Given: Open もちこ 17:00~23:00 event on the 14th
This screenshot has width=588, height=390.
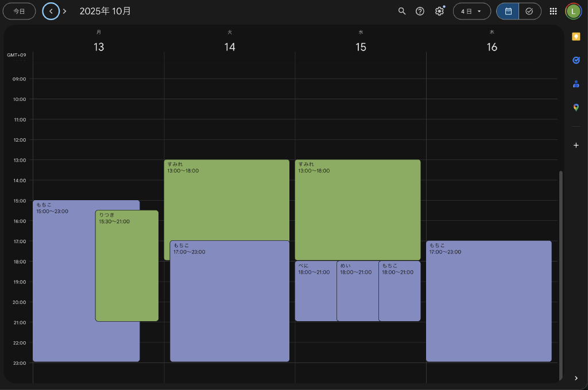Looking at the screenshot, I should (x=230, y=301).
